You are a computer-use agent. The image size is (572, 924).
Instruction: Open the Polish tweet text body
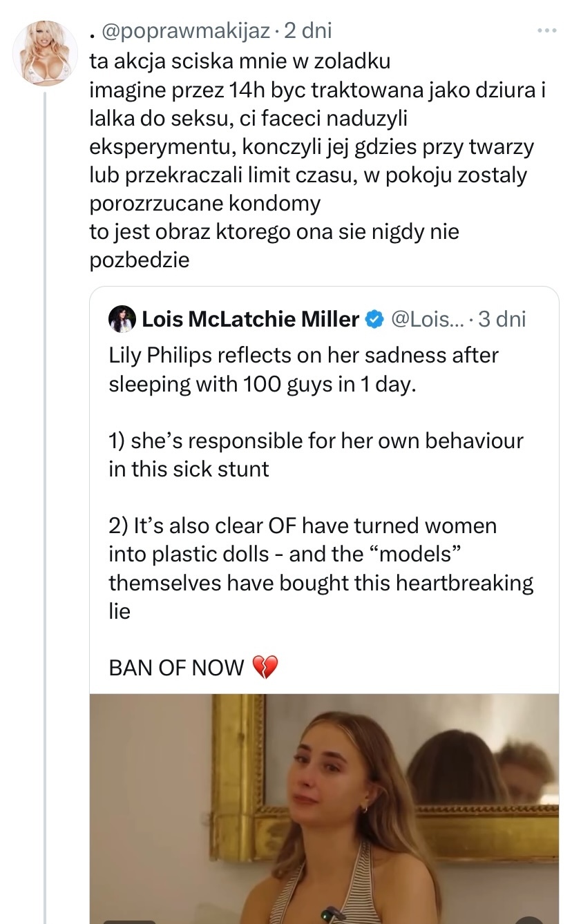[x=311, y=160]
